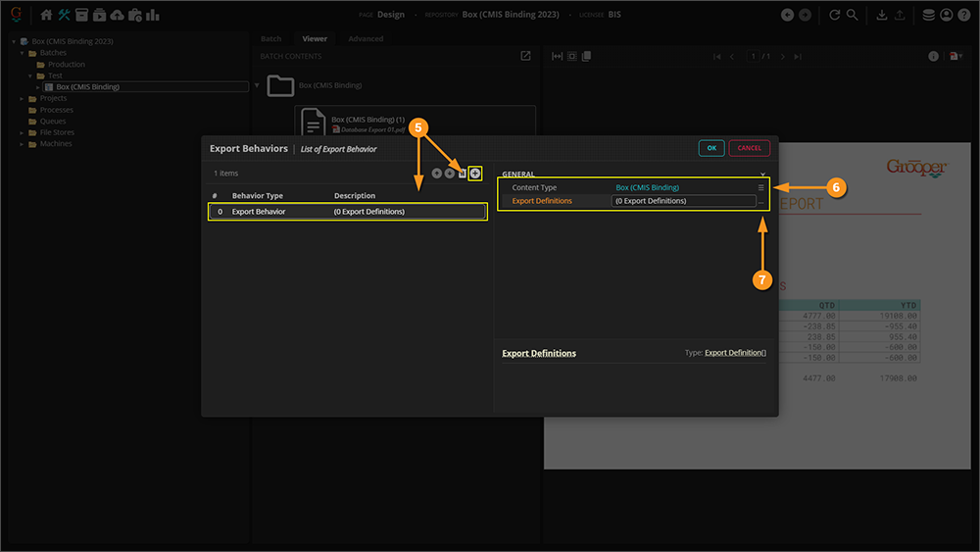Pop out the Batch Contents panel
This screenshot has width=980, height=552.
525,56
